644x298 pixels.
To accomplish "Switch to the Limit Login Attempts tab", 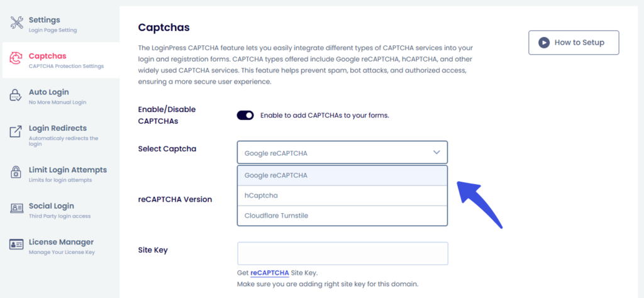I will [x=68, y=170].
